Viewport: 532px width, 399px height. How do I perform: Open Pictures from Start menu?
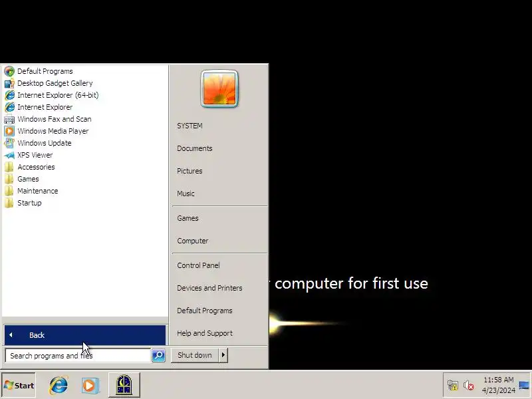click(190, 171)
